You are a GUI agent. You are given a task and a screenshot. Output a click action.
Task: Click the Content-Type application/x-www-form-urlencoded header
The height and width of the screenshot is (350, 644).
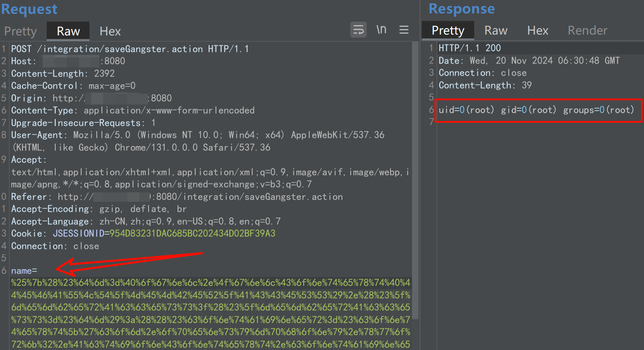click(x=133, y=111)
